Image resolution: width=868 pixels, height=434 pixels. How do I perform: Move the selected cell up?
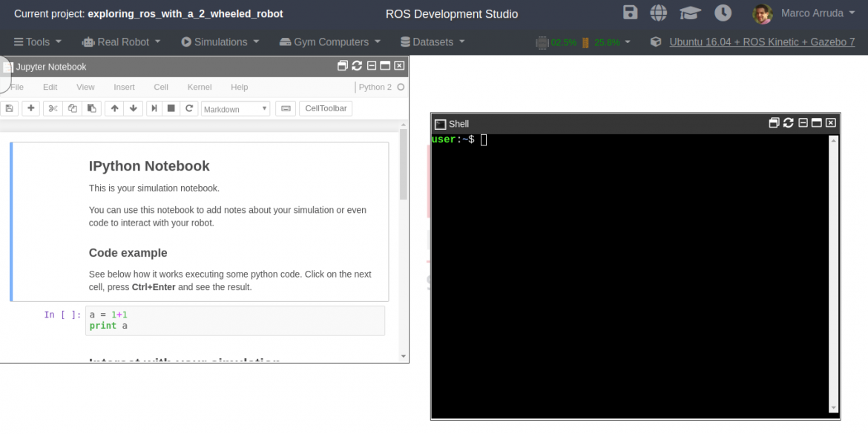point(114,108)
